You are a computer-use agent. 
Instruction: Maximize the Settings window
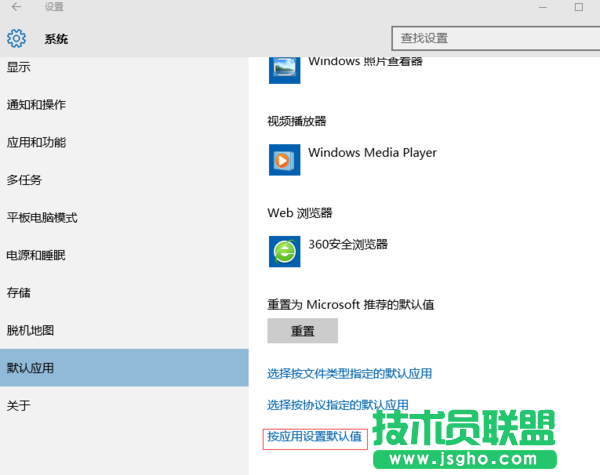(x=579, y=7)
